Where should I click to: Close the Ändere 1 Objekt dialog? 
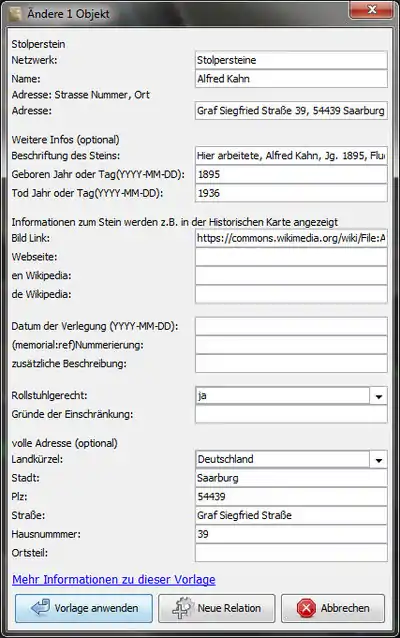[x=372, y=9]
